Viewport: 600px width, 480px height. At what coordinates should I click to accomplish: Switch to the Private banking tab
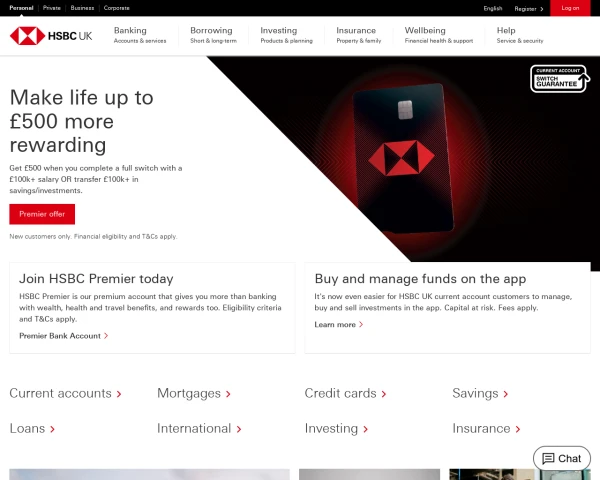point(52,8)
